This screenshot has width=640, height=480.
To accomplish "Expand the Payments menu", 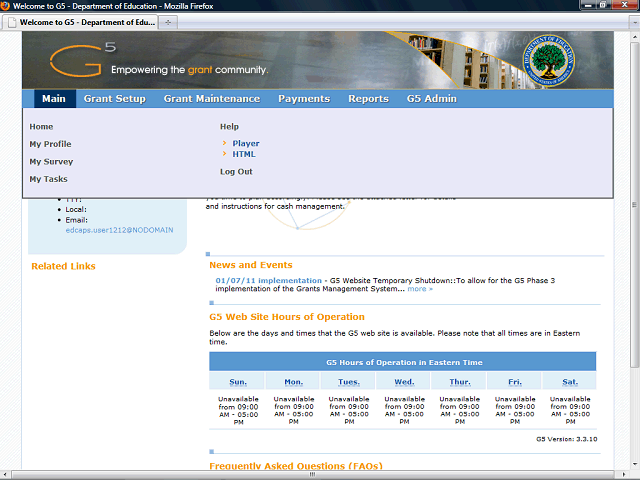I will coord(304,99).
